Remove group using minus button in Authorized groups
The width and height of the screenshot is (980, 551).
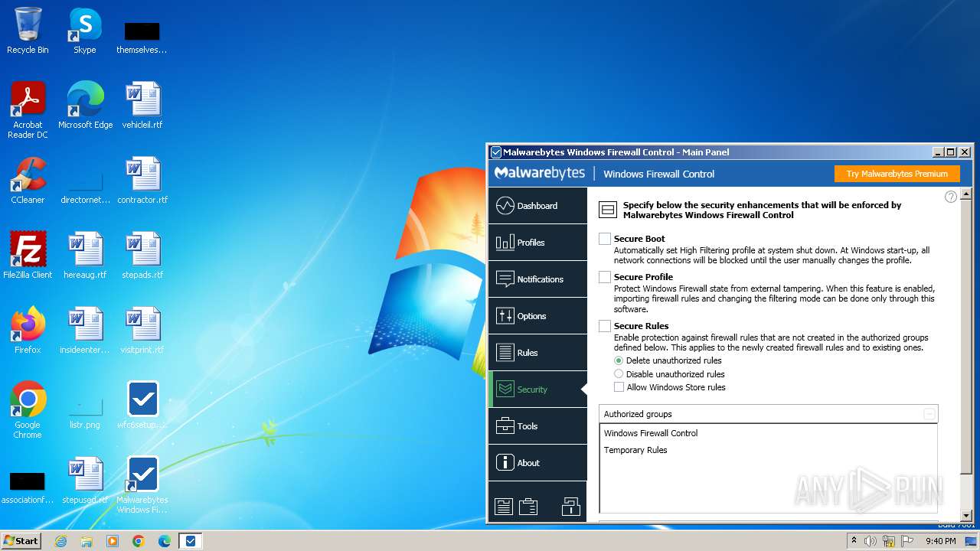tap(929, 414)
